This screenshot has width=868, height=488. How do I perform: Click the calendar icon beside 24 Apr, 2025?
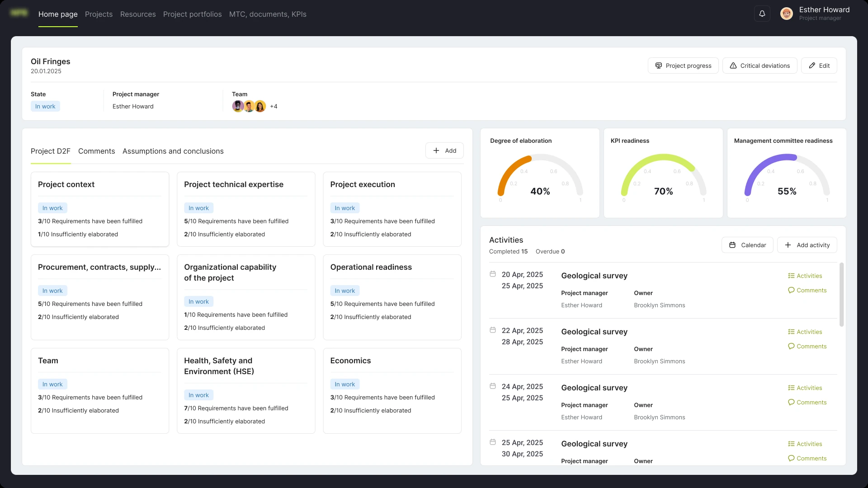(x=493, y=386)
